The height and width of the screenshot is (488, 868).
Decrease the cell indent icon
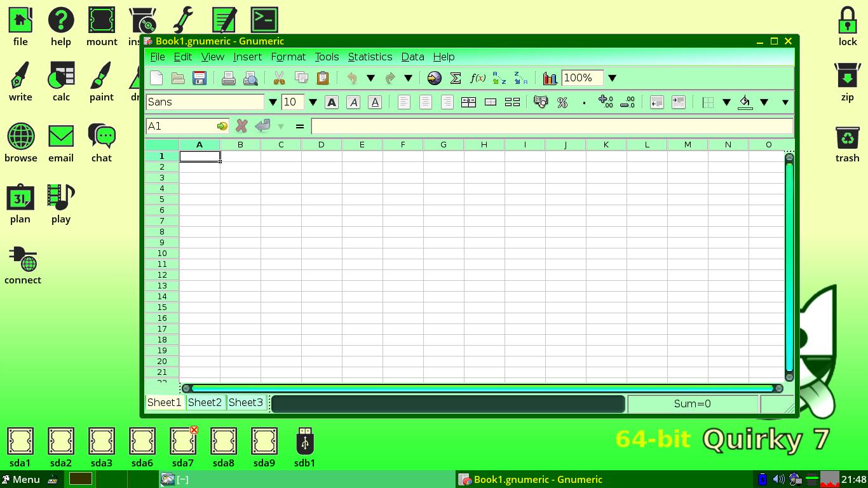coord(656,102)
